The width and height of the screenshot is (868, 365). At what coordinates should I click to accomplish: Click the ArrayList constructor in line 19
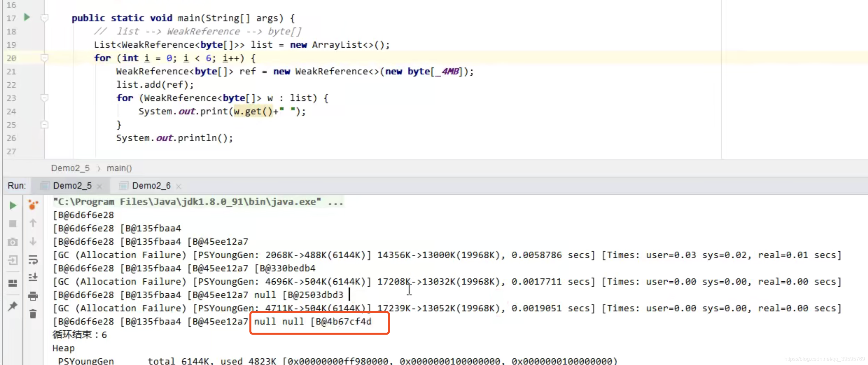pos(351,45)
